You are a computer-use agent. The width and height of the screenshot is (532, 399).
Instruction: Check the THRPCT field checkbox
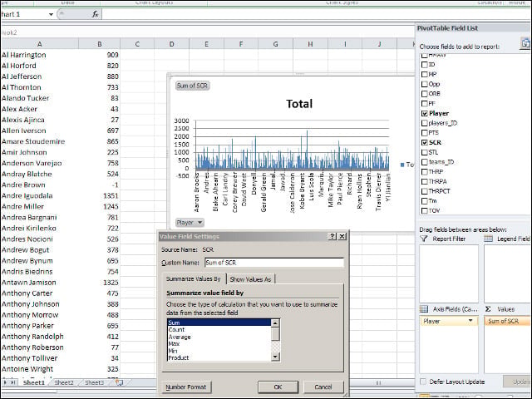tap(425, 191)
